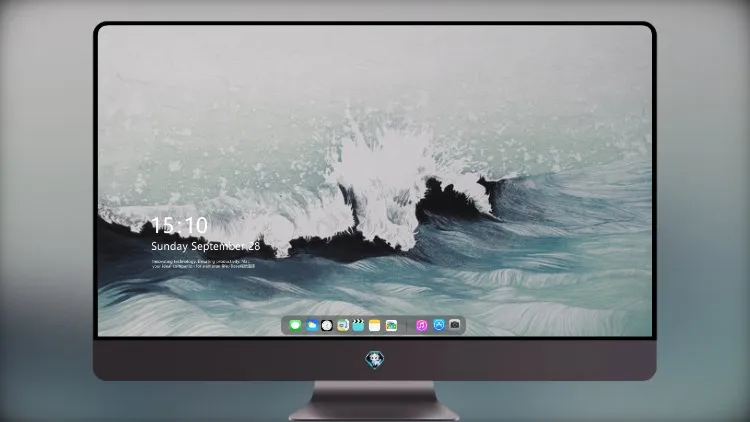Launch the pink iTunes music app

tap(421, 325)
